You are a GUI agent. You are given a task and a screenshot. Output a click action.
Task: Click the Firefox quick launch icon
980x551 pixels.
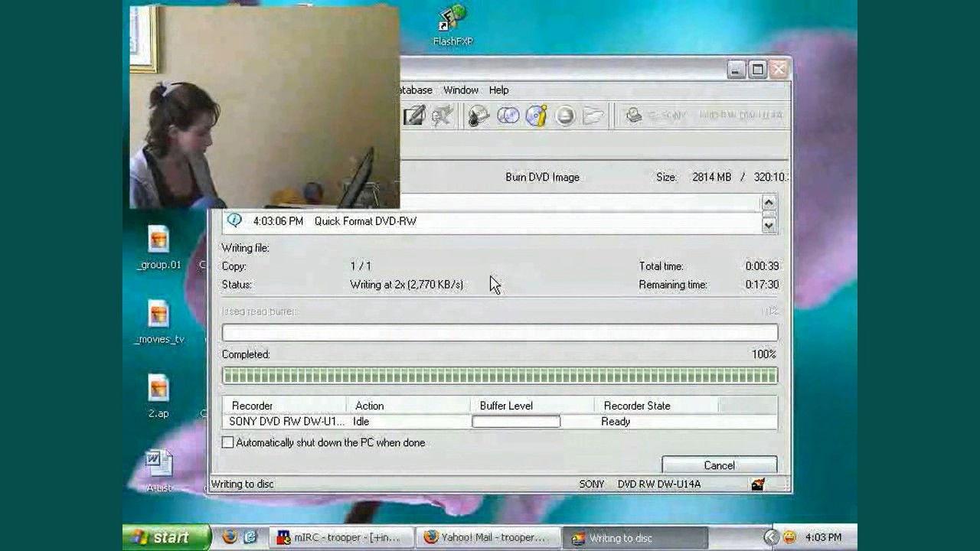point(230,537)
